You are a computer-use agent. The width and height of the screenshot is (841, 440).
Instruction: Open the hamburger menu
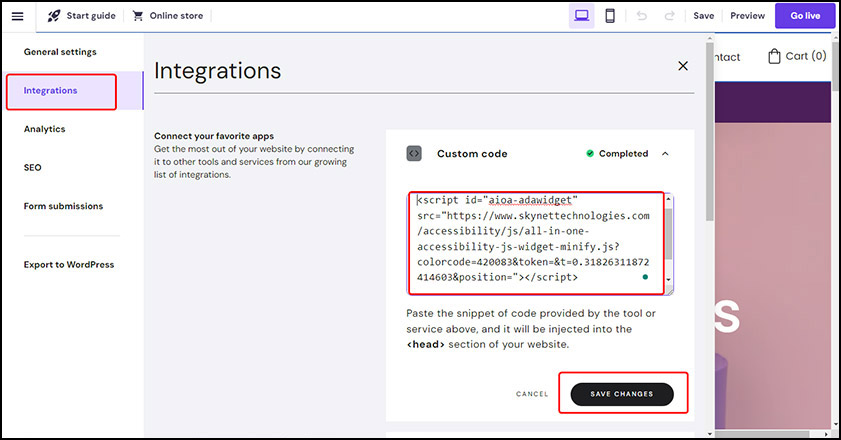click(x=17, y=16)
